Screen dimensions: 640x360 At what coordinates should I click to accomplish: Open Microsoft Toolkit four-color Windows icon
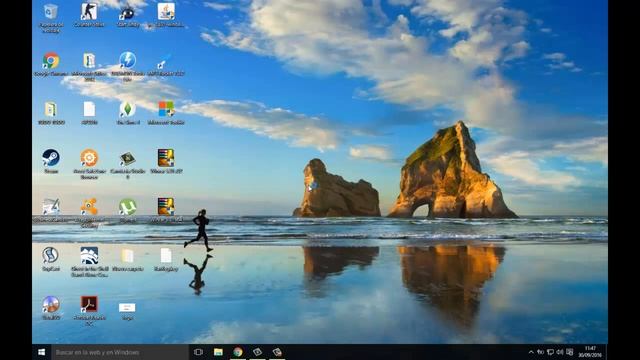coord(166,109)
